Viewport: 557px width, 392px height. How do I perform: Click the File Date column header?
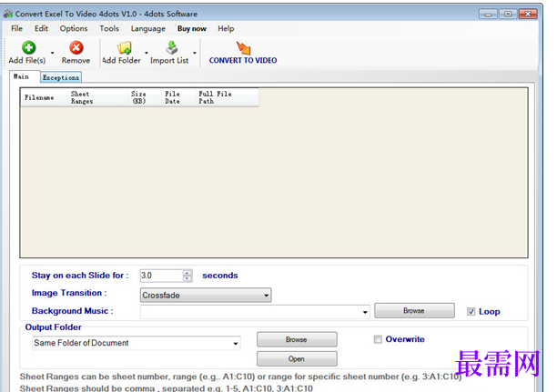(x=178, y=97)
